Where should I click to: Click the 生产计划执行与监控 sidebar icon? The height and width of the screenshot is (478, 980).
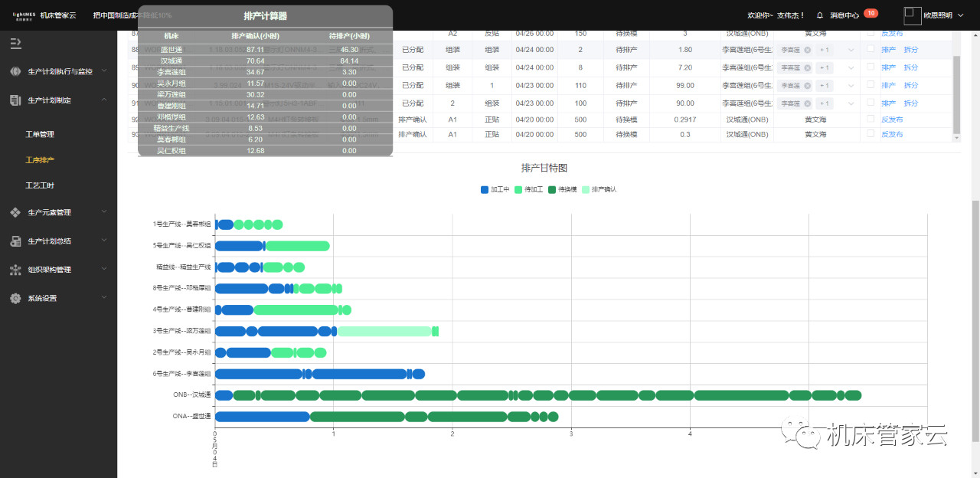15,71
